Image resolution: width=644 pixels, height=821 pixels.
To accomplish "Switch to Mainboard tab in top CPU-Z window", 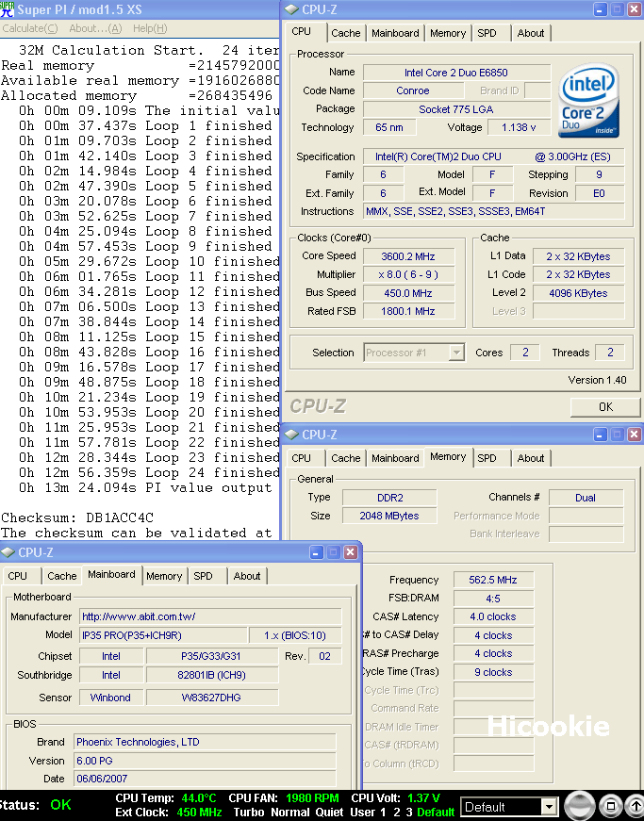I will tap(395, 33).
